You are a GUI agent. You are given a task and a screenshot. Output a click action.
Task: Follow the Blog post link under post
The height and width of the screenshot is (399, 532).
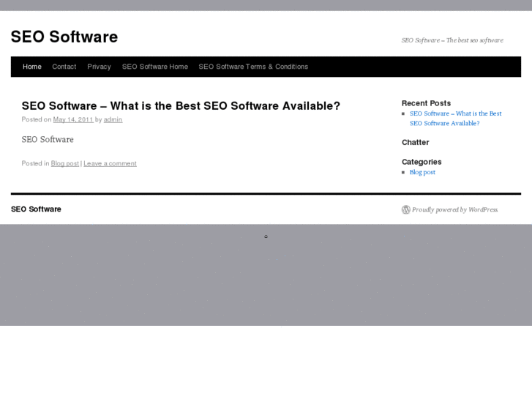pyautogui.click(x=65, y=164)
